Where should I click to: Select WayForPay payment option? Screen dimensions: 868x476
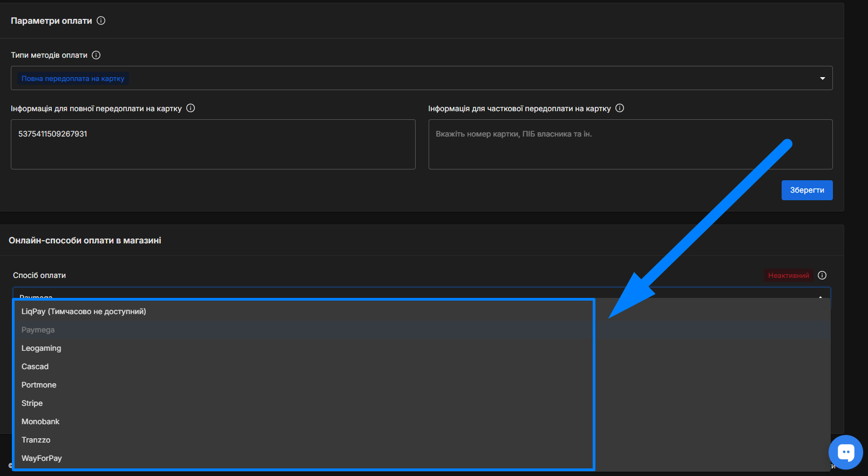42,458
